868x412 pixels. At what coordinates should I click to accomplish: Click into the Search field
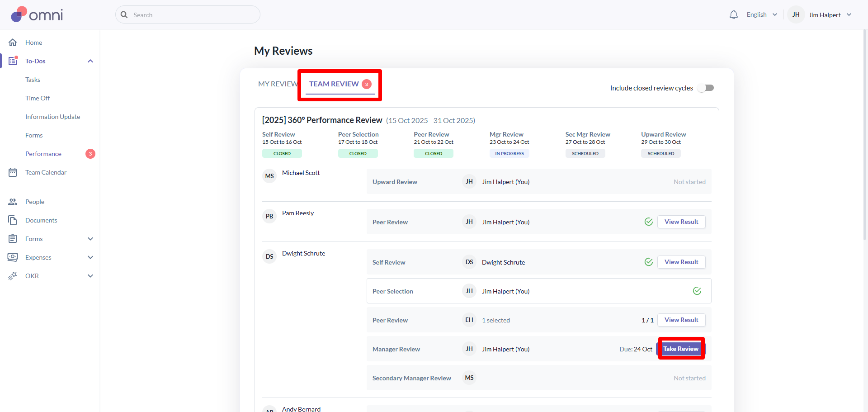(x=188, y=15)
